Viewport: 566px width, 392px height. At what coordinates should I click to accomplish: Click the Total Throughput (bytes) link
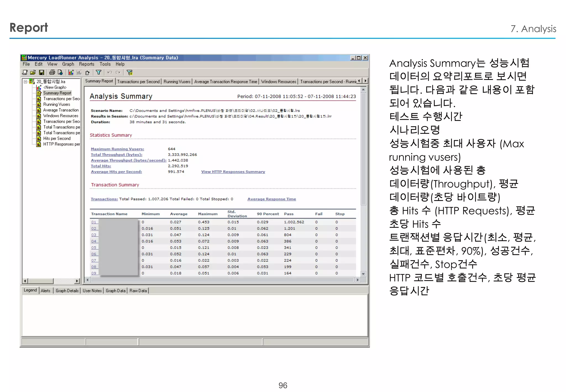tap(117, 155)
